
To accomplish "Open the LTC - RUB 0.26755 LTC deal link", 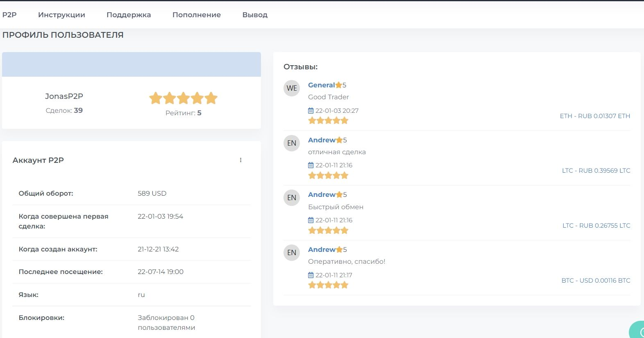I will point(596,226).
